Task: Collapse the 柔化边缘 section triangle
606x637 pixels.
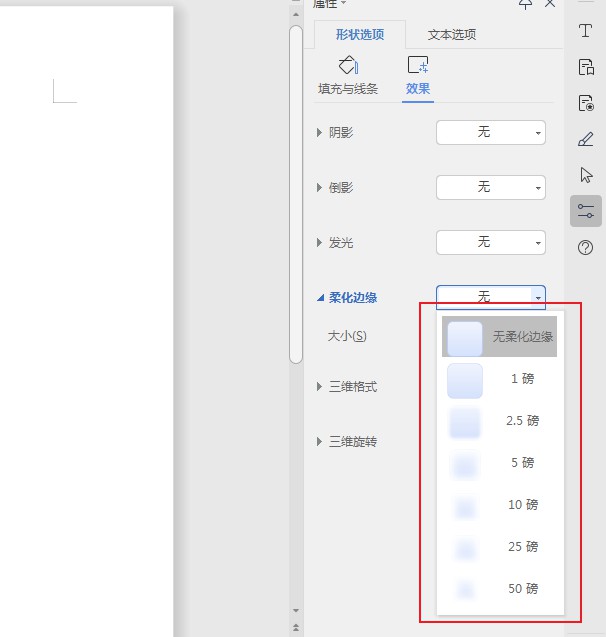Action: click(x=320, y=298)
